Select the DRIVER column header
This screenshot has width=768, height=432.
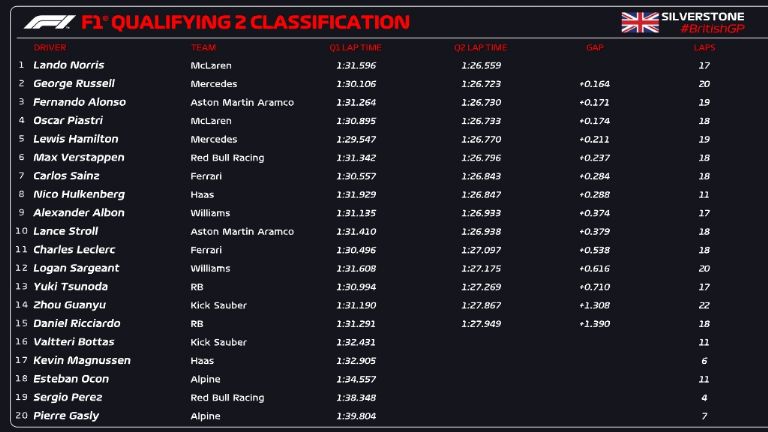pos(50,47)
